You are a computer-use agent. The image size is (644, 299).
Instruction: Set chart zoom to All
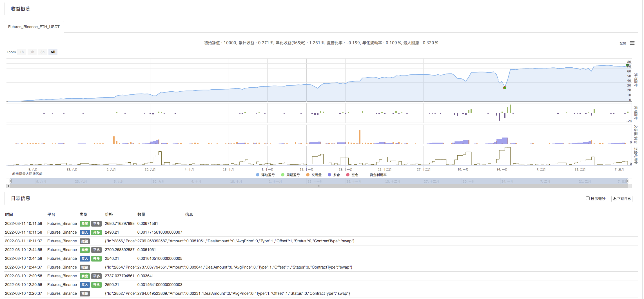[x=53, y=52]
